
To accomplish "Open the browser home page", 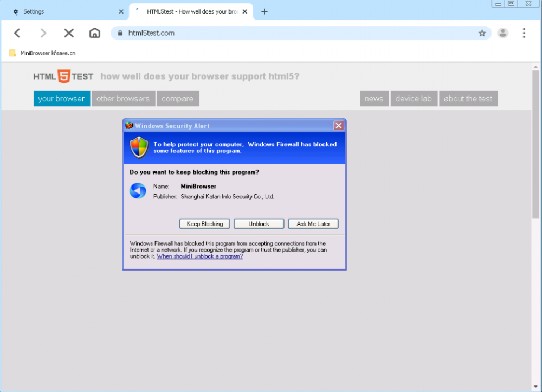I will pos(94,33).
